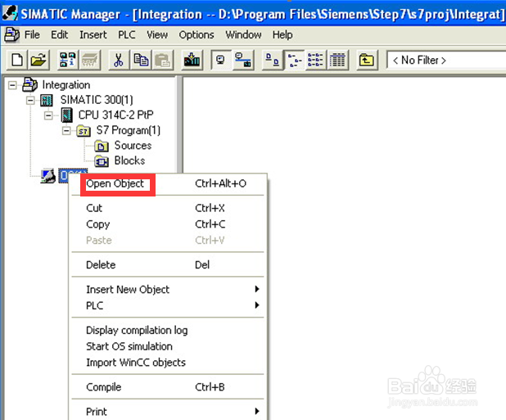Click the New project toolbar icon
Screen dimensions: 506x420
(16, 60)
